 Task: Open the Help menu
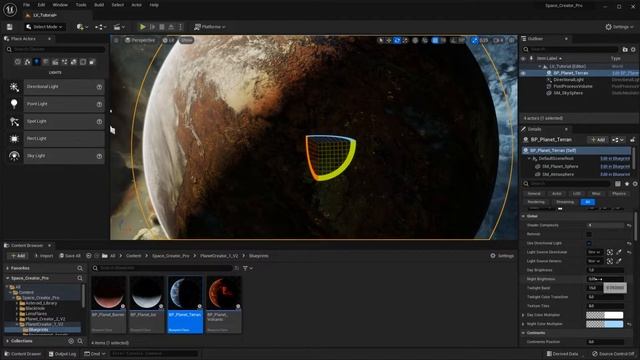pyautogui.click(x=154, y=5)
